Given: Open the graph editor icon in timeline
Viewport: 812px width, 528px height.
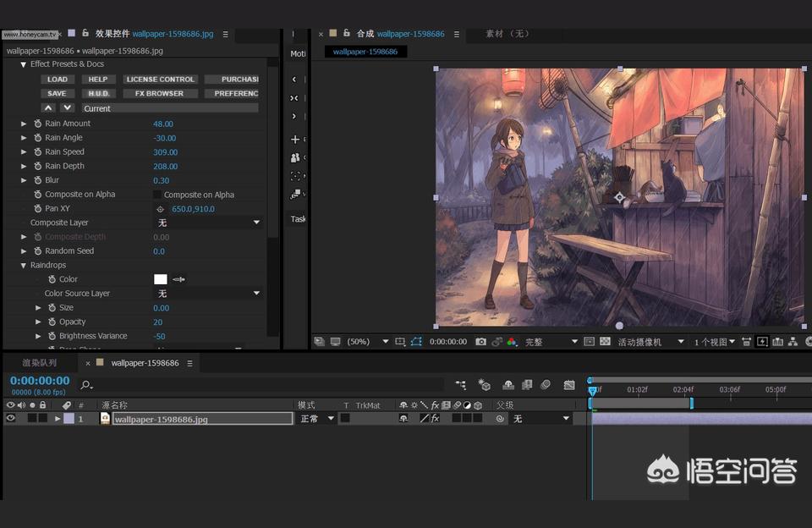Looking at the screenshot, I should pos(569,384).
